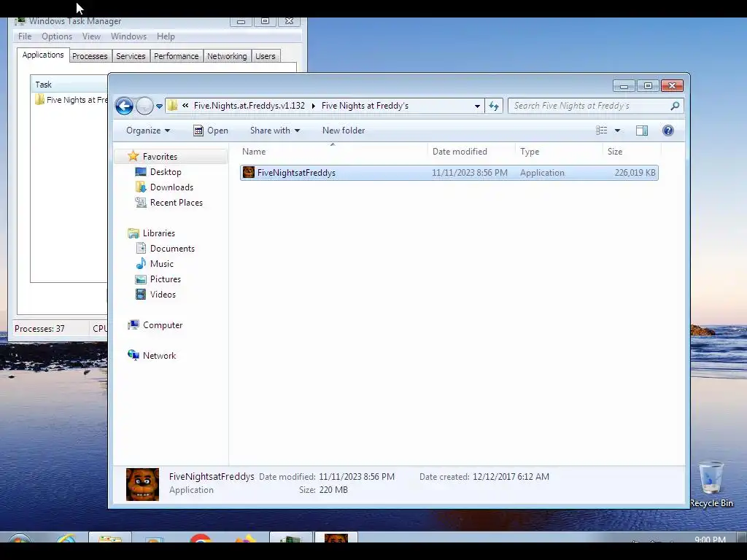This screenshot has width=747, height=560.
Task: Open the address bar history dropdown
Action: [x=477, y=106]
